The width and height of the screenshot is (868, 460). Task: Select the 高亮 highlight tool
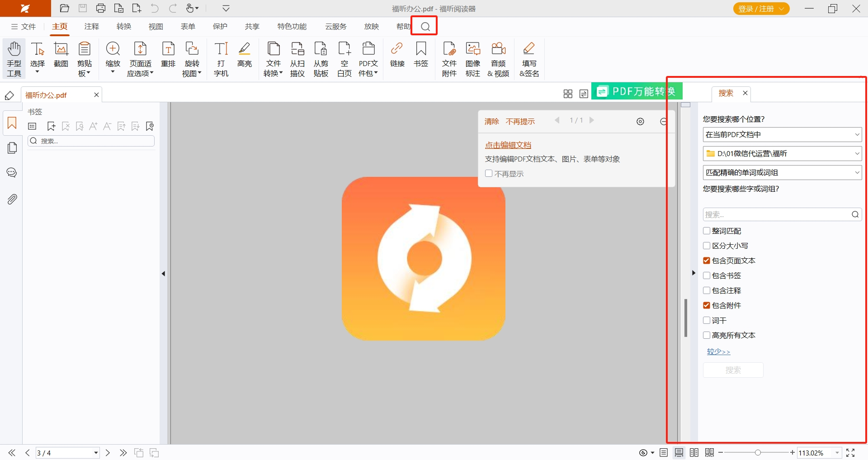pyautogui.click(x=245, y=54)
